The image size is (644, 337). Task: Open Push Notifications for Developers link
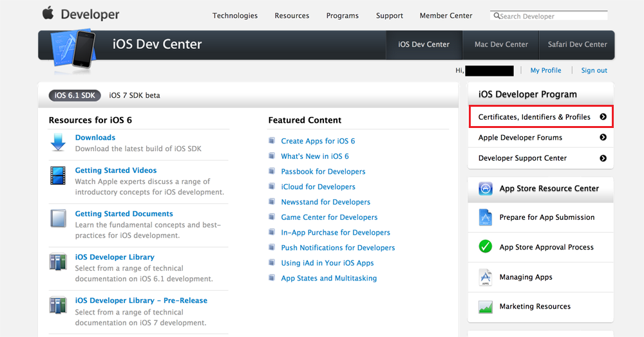click(x=338, y=248)
